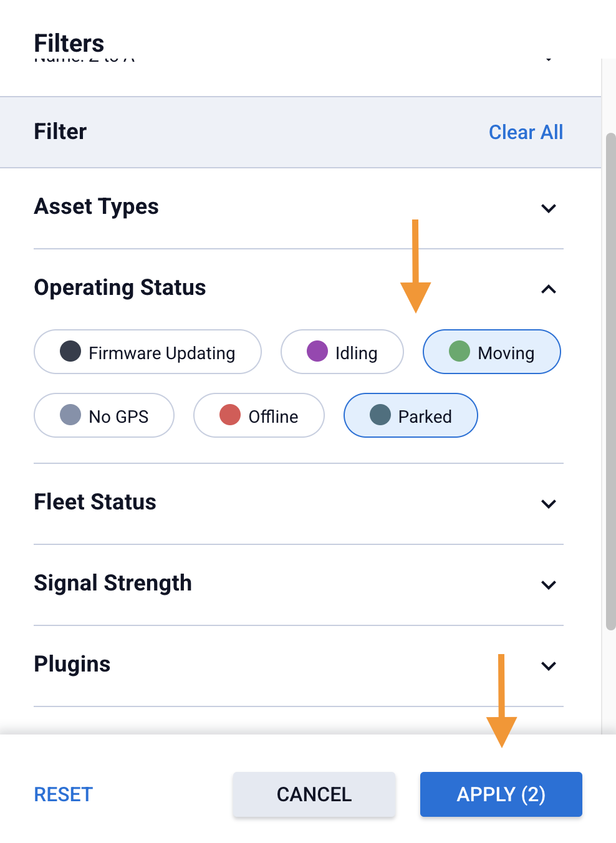
Task: Click the Clear All link
Action: coord(526,132)
